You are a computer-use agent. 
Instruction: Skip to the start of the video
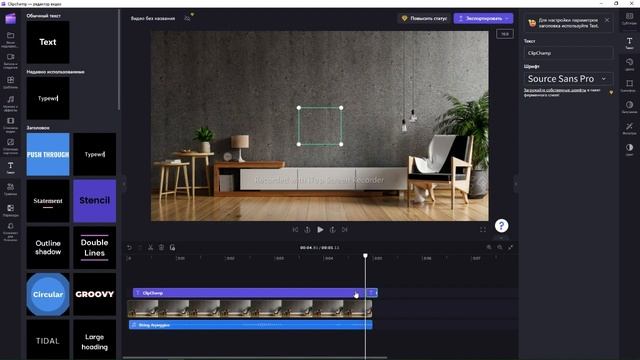pyautogui.click(x=295, y=230)
